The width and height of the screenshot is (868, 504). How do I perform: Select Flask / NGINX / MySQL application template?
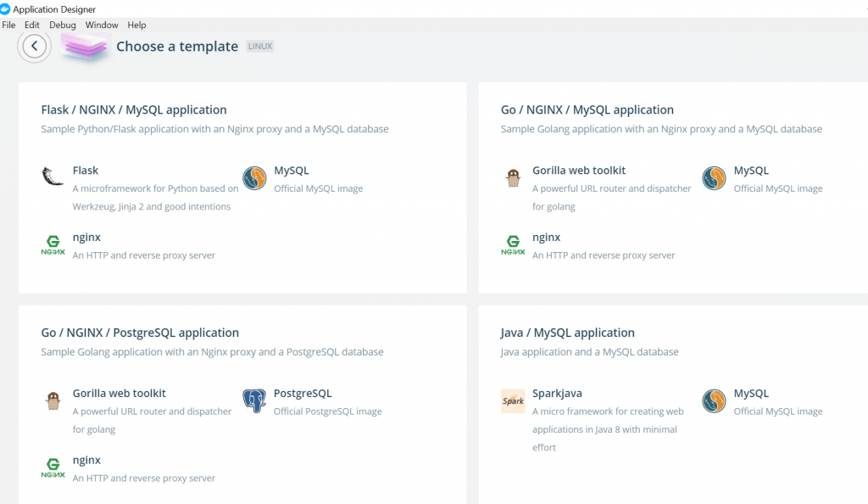[x=242, y=188]
